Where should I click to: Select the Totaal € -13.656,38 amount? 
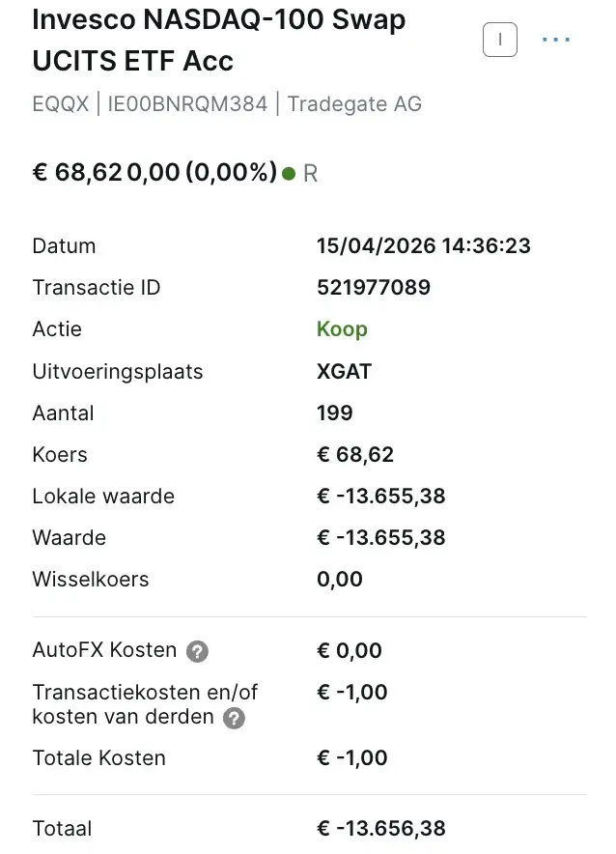pos(381,829)
